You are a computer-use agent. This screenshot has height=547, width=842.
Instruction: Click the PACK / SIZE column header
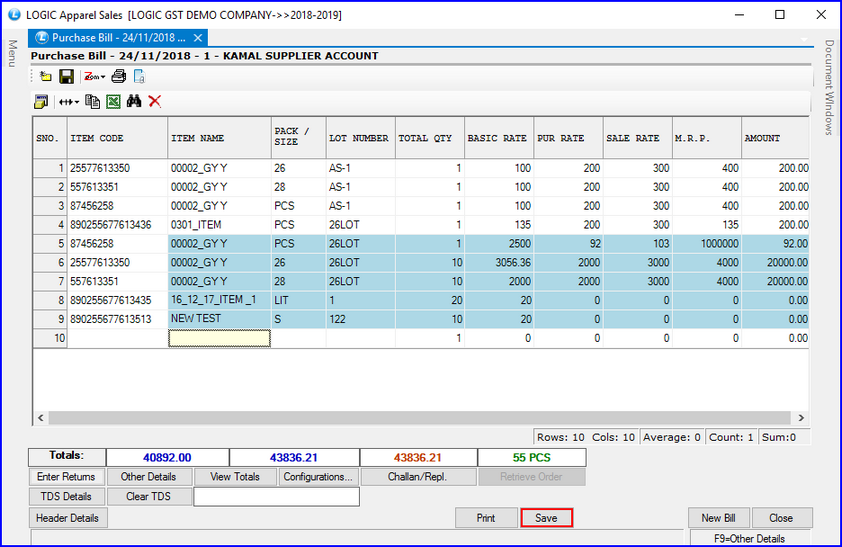[299, 138]
